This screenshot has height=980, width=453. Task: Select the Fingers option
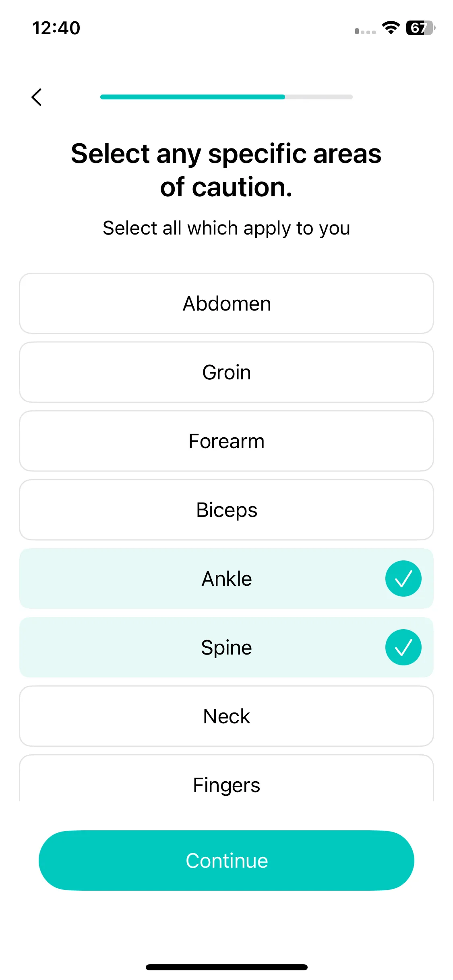[x=226, y=778]
